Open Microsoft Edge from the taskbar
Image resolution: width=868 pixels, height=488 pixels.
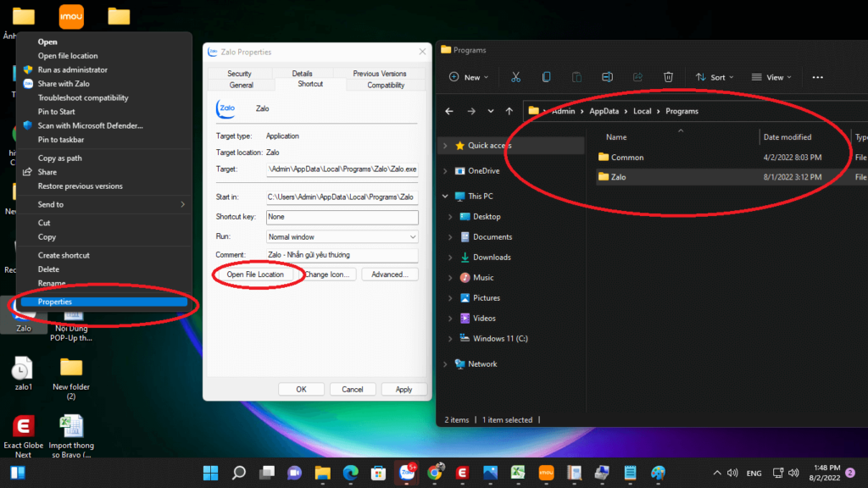click(351, 473)
